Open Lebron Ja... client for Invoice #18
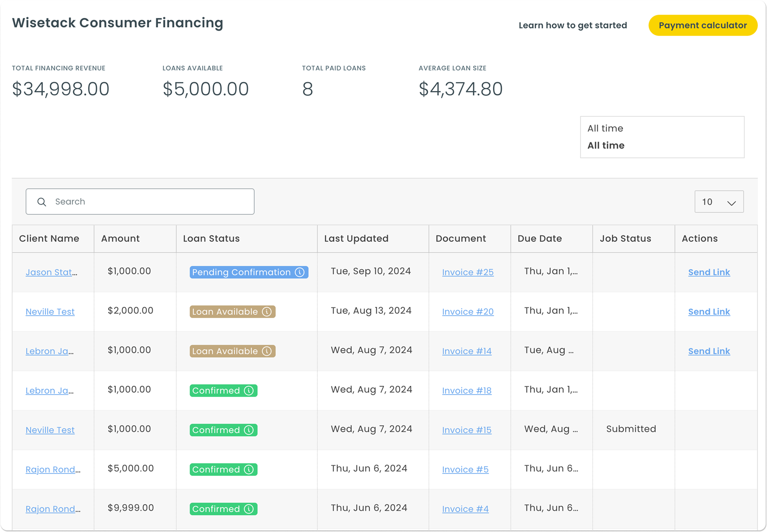The width and height of the screenshot is (767, 532). coord(50,390)
